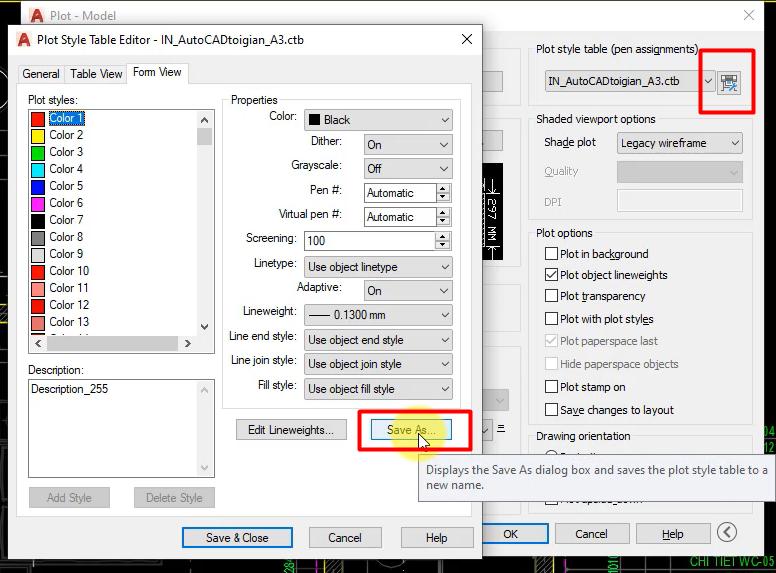The image size is (776, 573).
Task: Open the plot style table editor icon
Action: (728, 82)
